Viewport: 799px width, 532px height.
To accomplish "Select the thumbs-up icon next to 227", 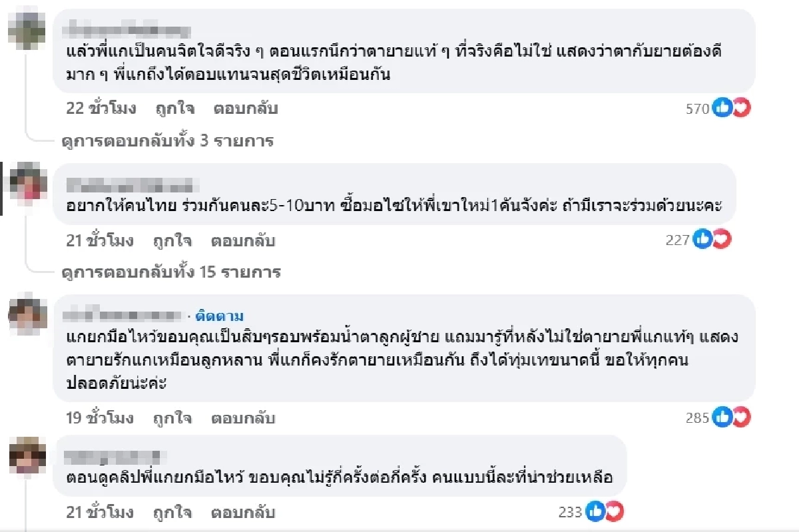I will (x=703, y=238).
